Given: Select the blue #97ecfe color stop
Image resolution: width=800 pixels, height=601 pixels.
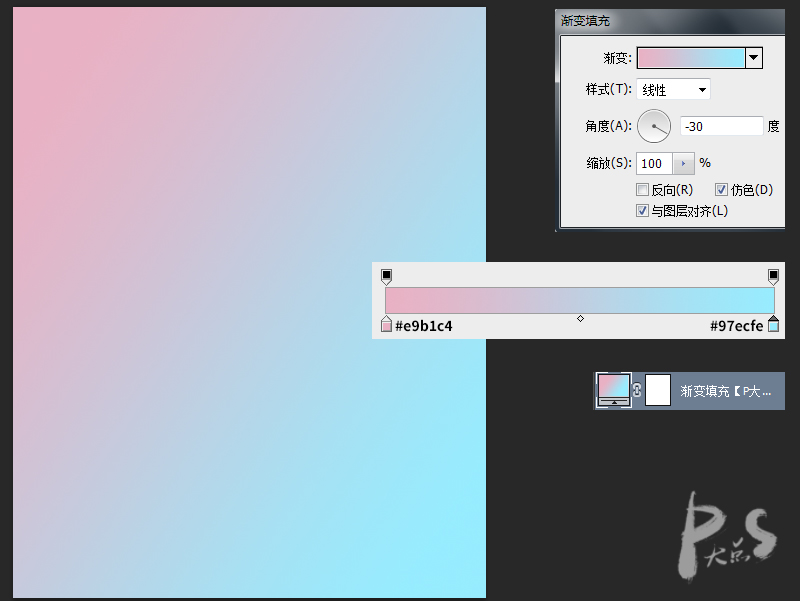Looking at the screenshot, I should point(773,324).
